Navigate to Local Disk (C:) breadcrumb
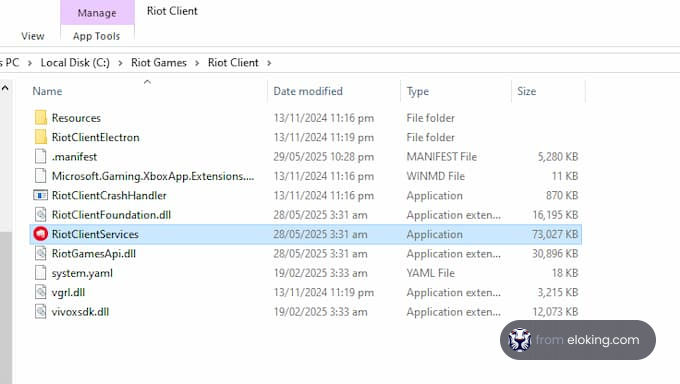680x384 pixels. coord(75,62)
